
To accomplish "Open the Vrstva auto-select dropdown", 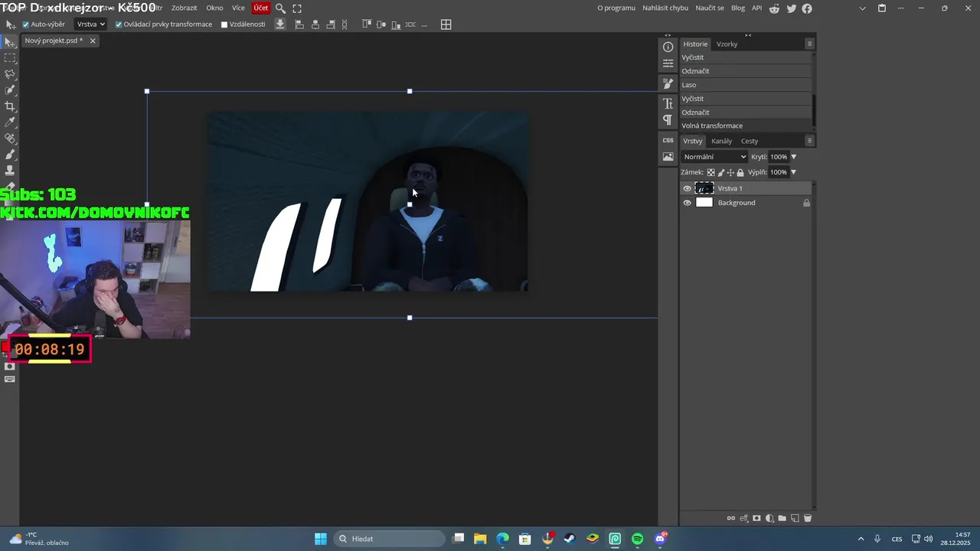I will coord(91,24).
